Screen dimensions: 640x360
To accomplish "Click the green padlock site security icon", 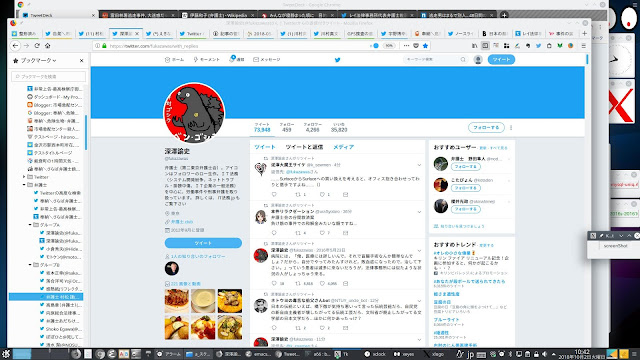I will coord(104,46).
